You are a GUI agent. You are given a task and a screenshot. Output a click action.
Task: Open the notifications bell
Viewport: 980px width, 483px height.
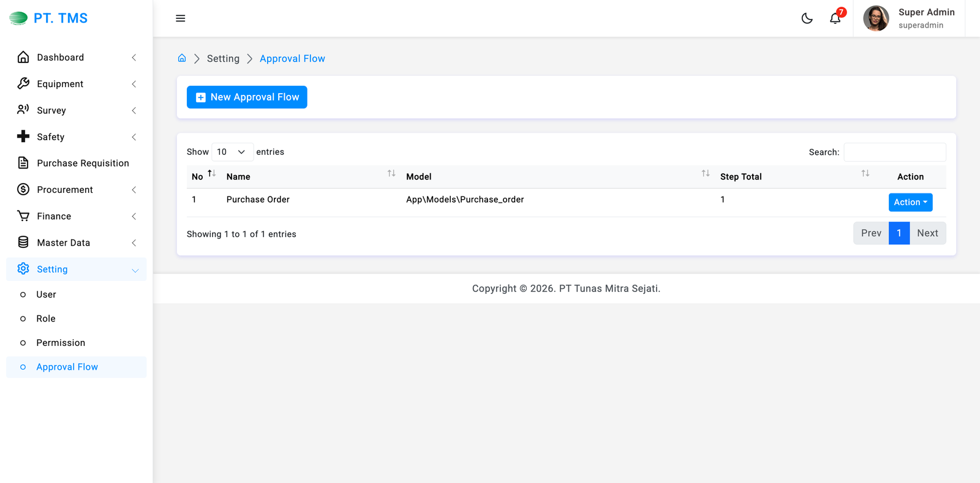[x=835, y=18]
